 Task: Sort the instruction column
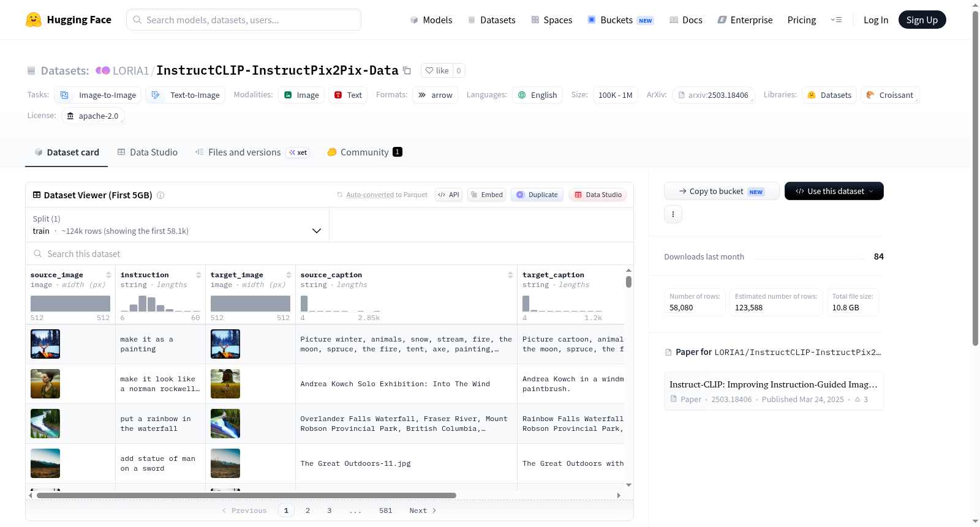[x=198, y=275]
